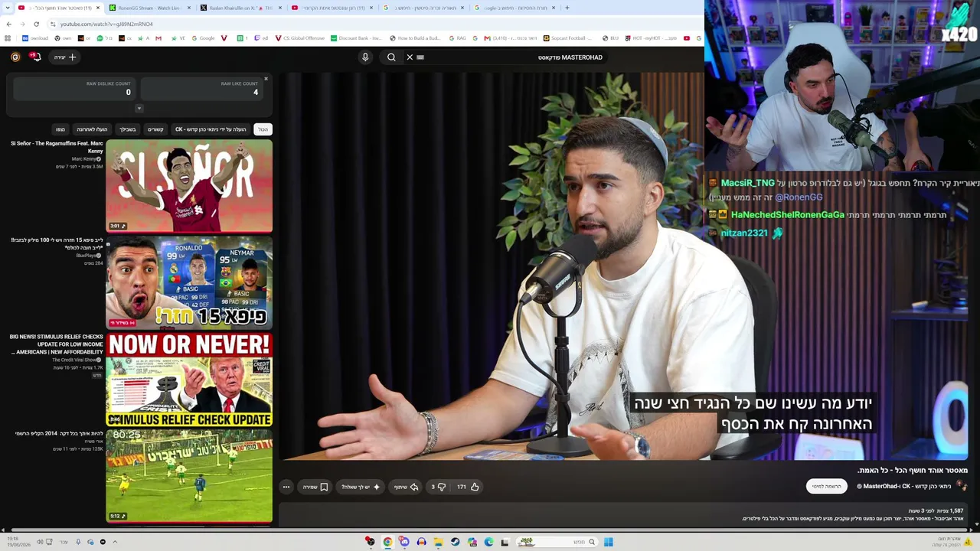
Task: Save the video with the bookmark button
Action: 315,487
